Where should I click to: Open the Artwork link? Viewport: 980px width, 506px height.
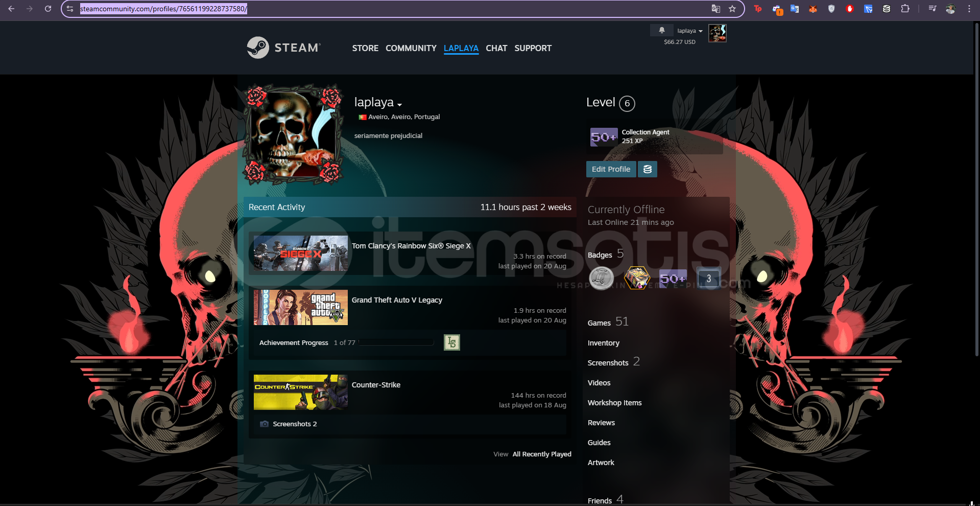tap(601, 463)
